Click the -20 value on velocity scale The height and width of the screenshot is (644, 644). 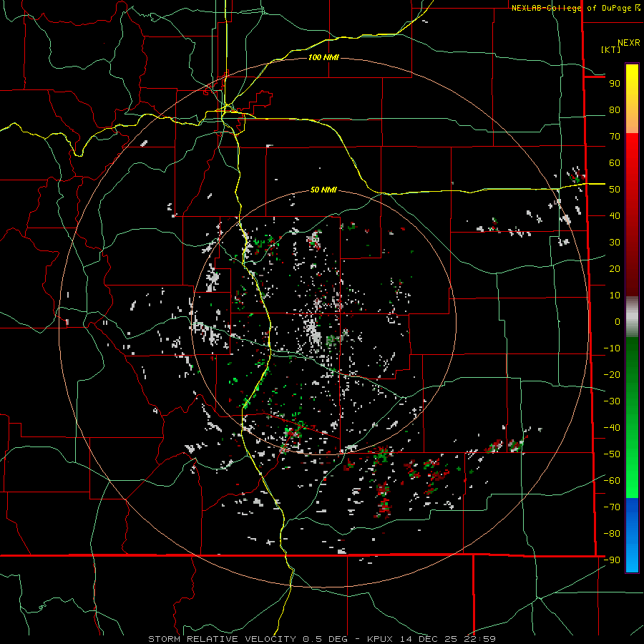pos(612,374)
